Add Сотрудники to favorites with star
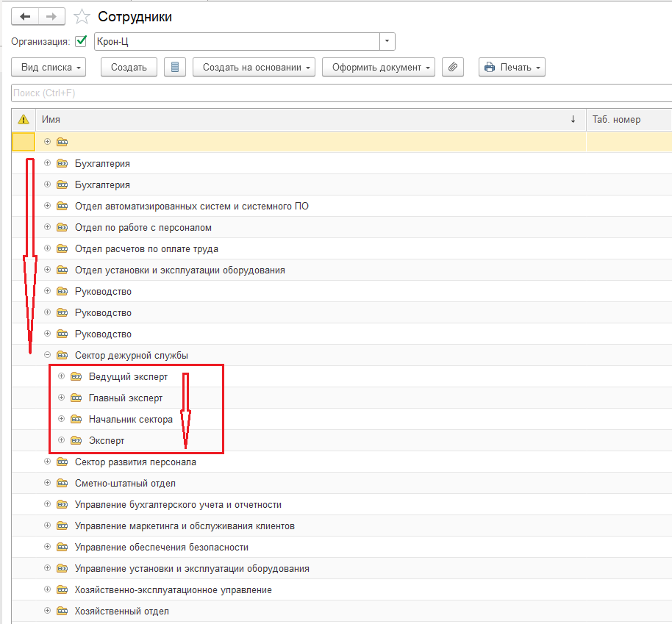Screen dimensions: 672x624 pos(83,17)
